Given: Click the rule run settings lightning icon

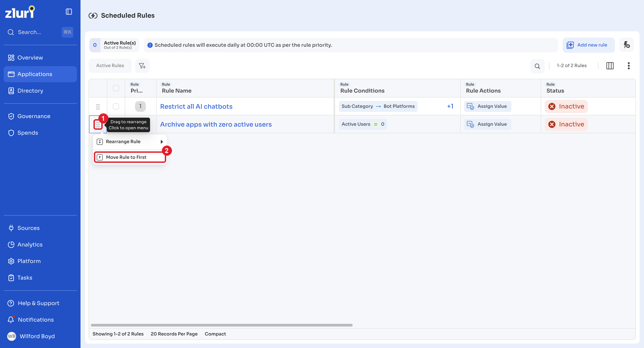Looking at the screenshot, I should tap(627, 45).
